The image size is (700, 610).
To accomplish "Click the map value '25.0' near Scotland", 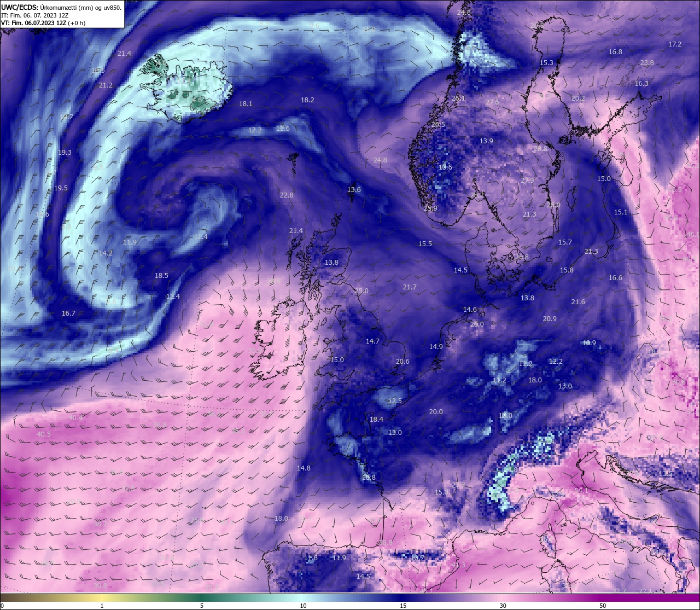I will point(361,291).
